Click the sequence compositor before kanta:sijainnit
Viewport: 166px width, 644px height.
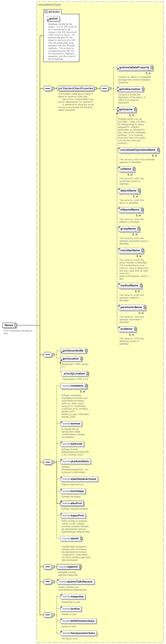click(x=48, y=567)
